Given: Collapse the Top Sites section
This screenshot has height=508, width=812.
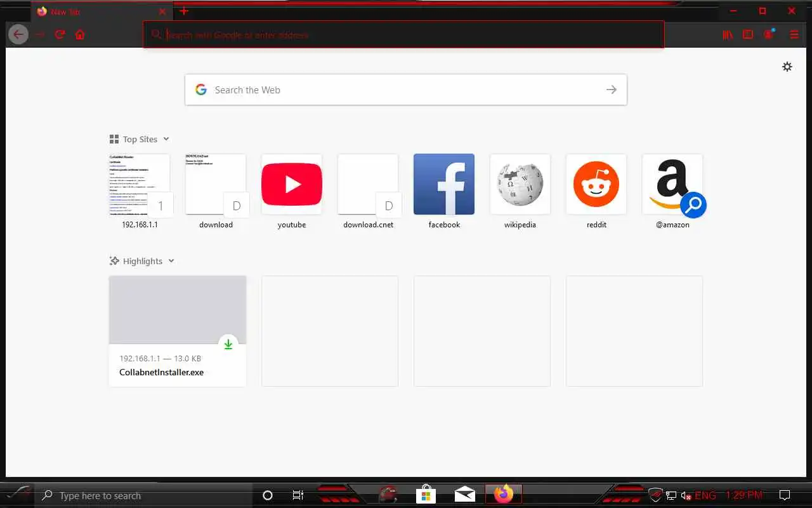Looking at the screenshot, I should (x=140, y=139).
